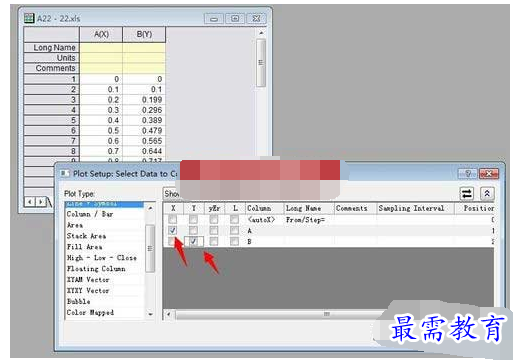Click the worksheet Comments row label
Image resolution: width=513 pixels, height=360 pixels.
tap(52, 68)
